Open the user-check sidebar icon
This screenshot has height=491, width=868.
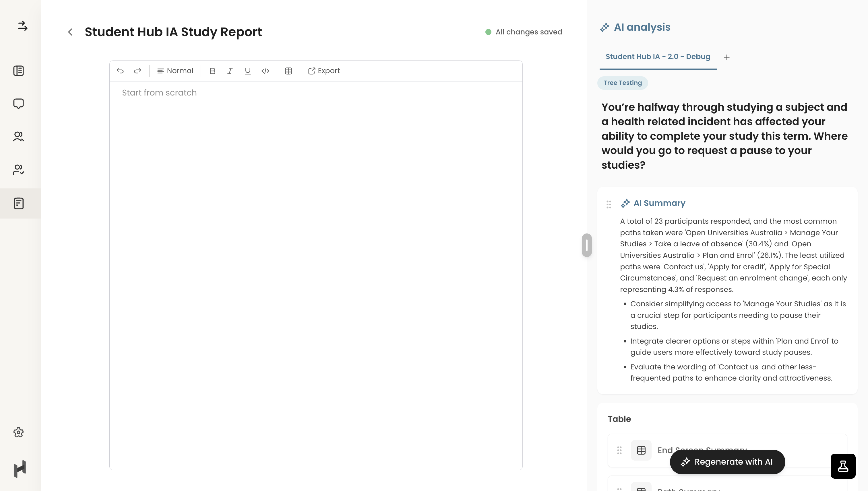coord(19,169)
